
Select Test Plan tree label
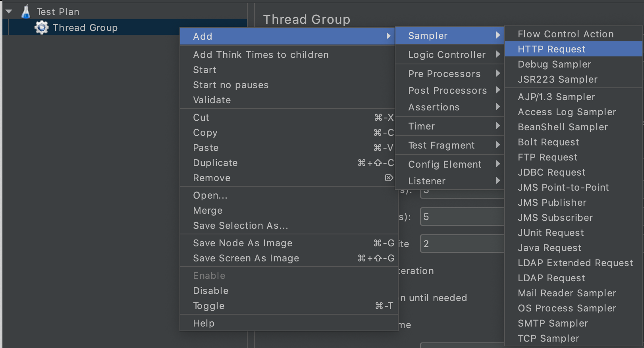58,12
